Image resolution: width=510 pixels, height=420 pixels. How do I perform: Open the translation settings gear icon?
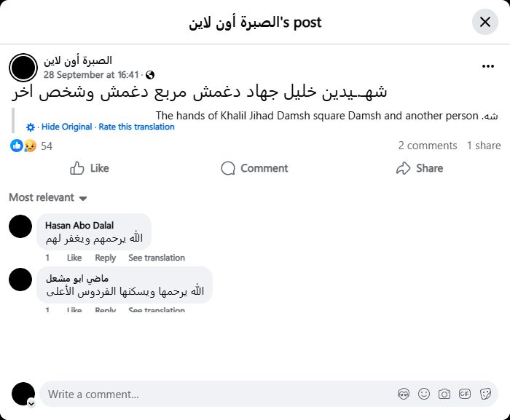(31, 127)
